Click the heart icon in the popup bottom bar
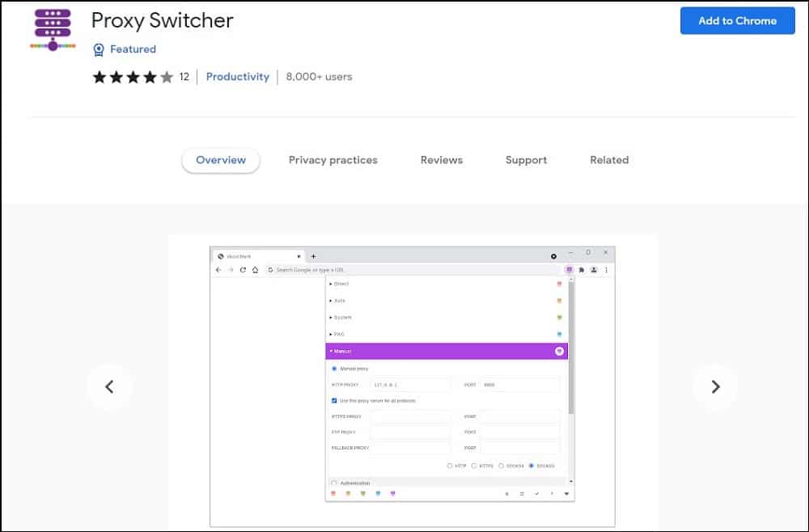Viewport: 809px width, 532px height. 566,494
